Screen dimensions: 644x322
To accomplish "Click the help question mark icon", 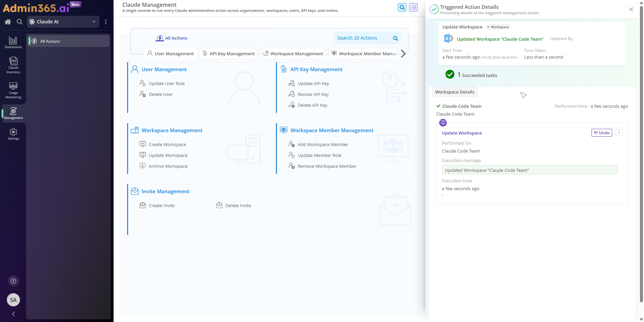I will point(13,281).
